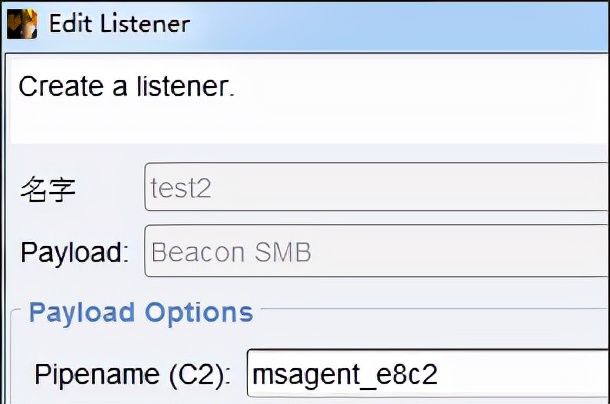Image resolution: width=610 pixels, height=404 pixels.
Task: Click empty title bar right of Edit Listener
Action: [x=400, y=23]
